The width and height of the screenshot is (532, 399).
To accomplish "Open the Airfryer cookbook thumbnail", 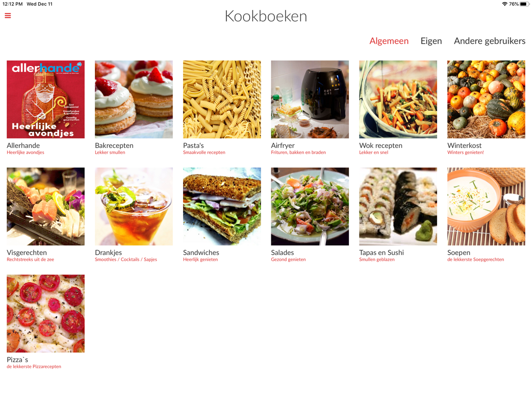I will (310, 99).
